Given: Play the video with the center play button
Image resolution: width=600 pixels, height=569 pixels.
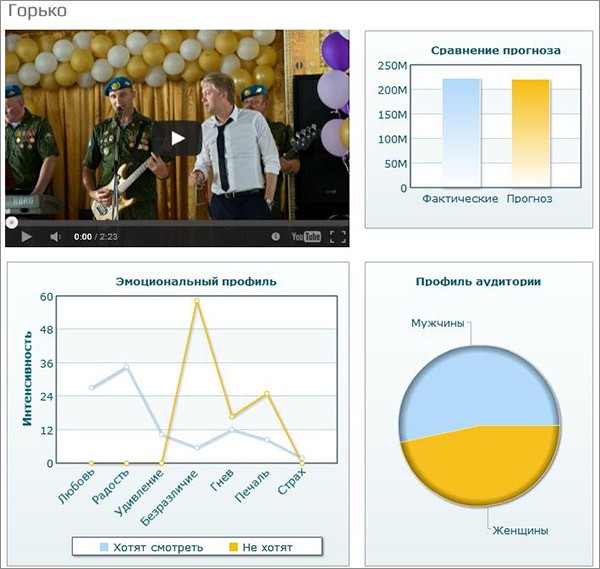Looking at the screenshot, I should click(178, 138).
